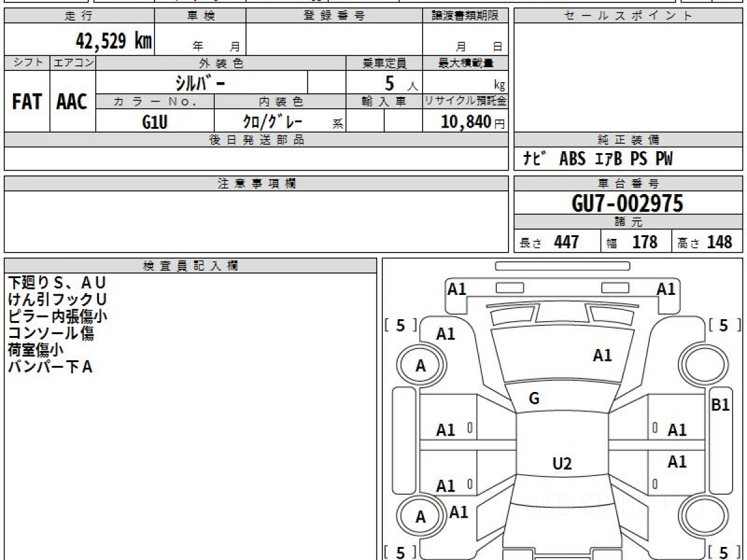The image size is (747, 560).
Task: Click the 純正装備 header
Action: coord(628,140)
